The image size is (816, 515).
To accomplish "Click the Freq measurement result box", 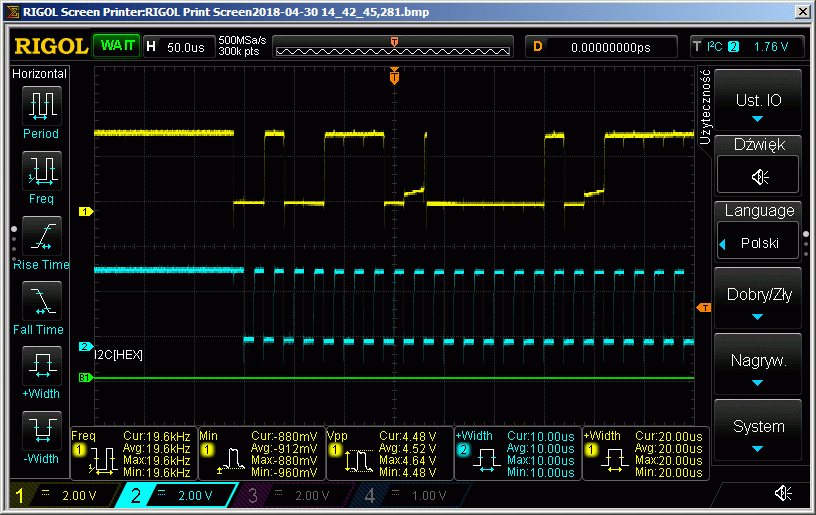I will point(134,454).
